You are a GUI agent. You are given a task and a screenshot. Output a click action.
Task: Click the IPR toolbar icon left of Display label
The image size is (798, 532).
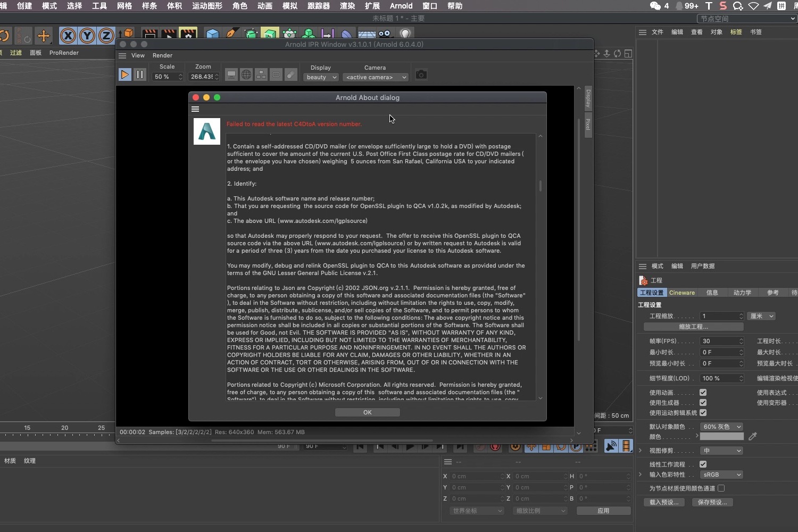tap(290, 75)
